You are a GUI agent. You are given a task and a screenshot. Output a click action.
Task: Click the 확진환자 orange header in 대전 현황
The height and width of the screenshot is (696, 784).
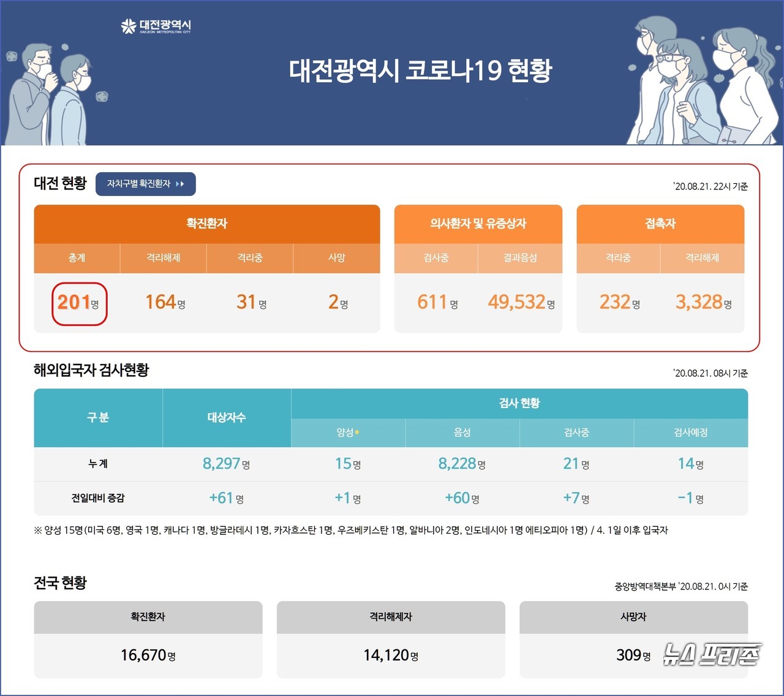click(x=207, y=224)
